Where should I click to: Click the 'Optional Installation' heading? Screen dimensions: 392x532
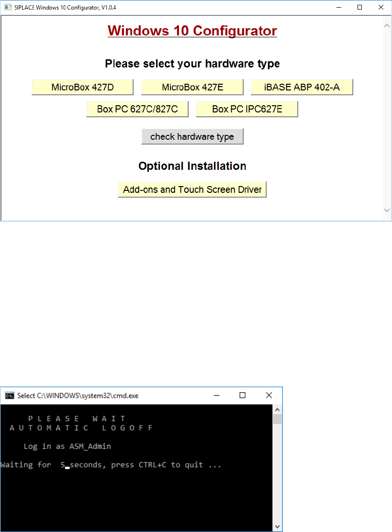[192, 166]
